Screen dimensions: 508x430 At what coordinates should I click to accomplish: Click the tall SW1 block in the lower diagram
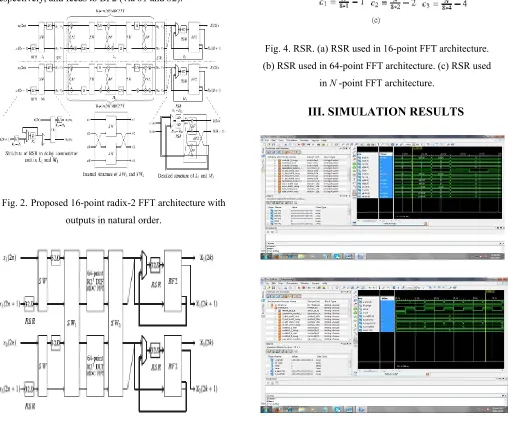tap(72, 323)
